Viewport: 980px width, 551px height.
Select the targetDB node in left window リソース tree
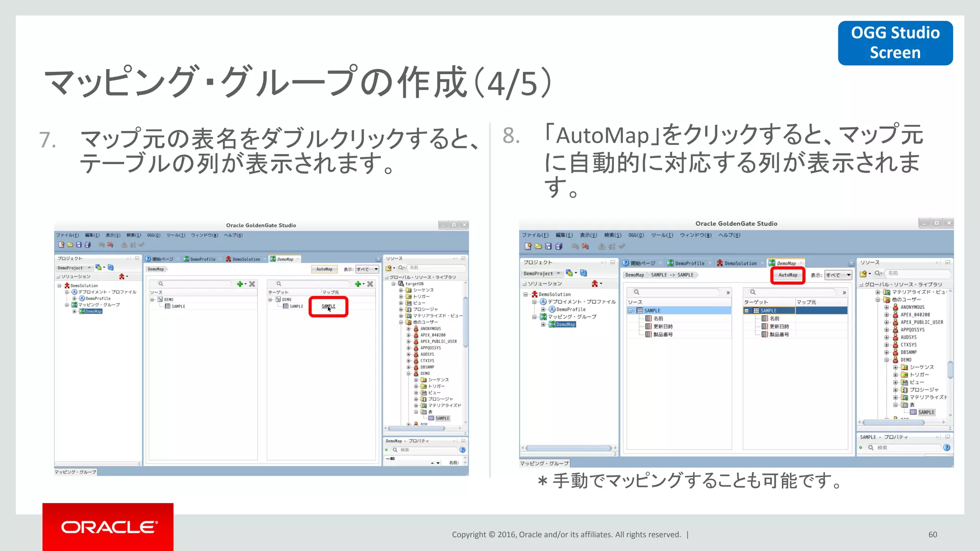[x=414, y=284]
